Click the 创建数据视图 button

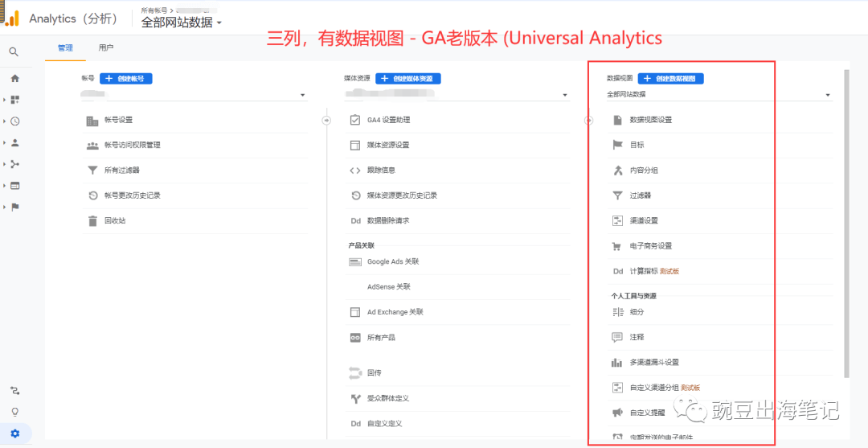coord(671,79)
